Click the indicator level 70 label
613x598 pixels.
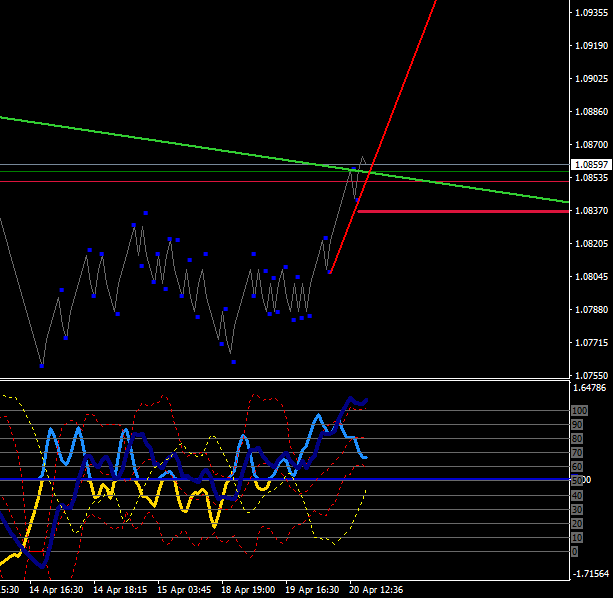coord(577,453)
